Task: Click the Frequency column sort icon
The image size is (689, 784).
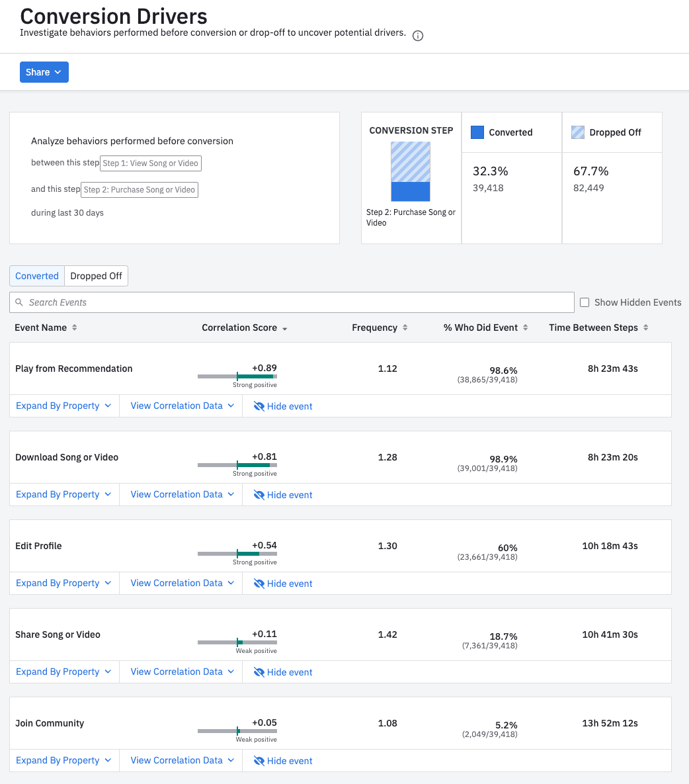Action: tap(405, 327)
